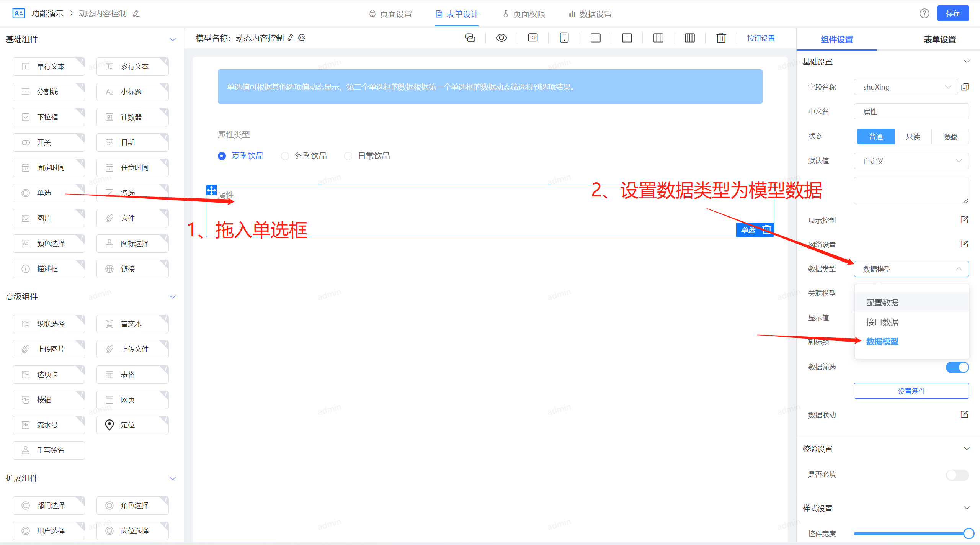Click the eye preview icon in toolbar
Screen dimensions: 980x545
pyautogui.click(x=501, y=38)
